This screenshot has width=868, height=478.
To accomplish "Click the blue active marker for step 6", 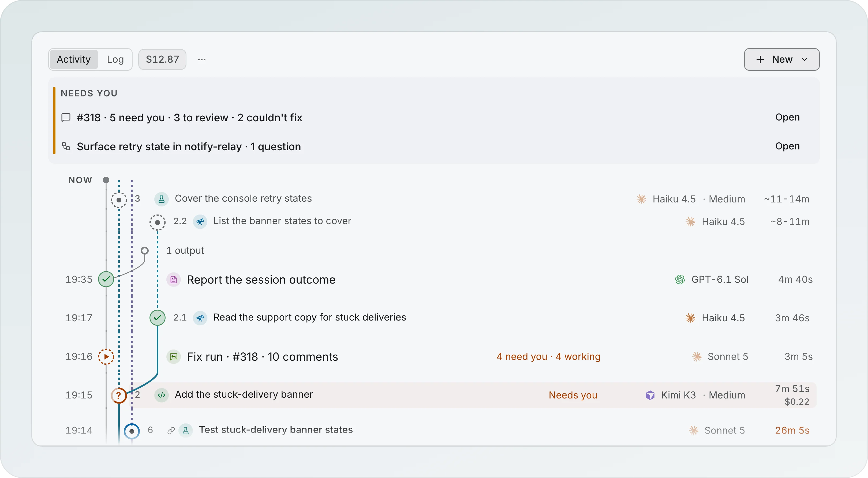I will [132, 431].
